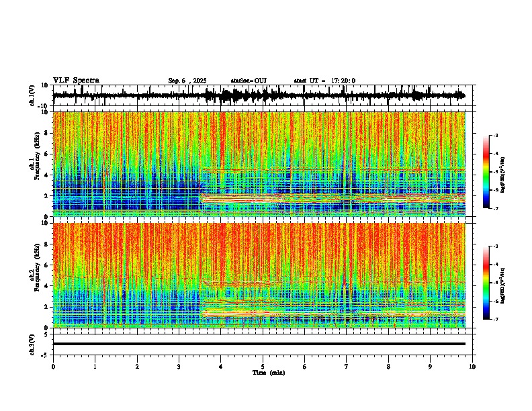Viewport: 532px width, 411px height.
Task: Click the "-3" label on ch.1 colorbar
Action: [x=495, y=135]
